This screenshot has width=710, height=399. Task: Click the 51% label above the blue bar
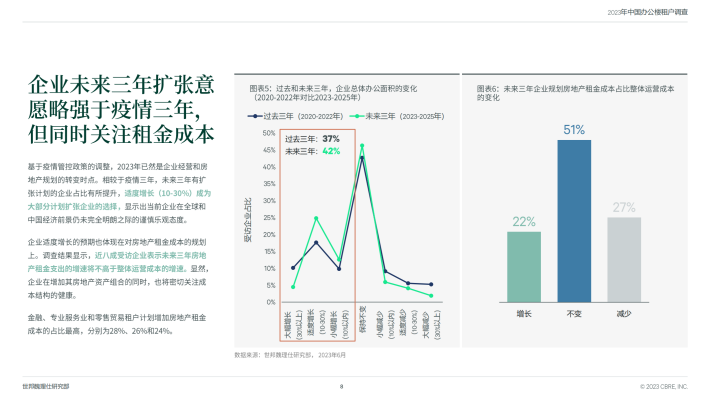coord(574,130)
